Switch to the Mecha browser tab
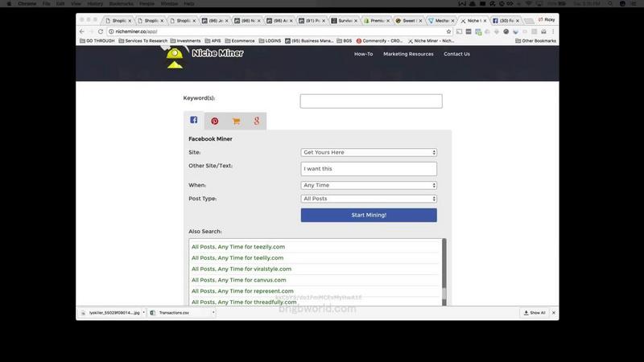The height and width of the screenshot is (362, 644). [440, 21]
